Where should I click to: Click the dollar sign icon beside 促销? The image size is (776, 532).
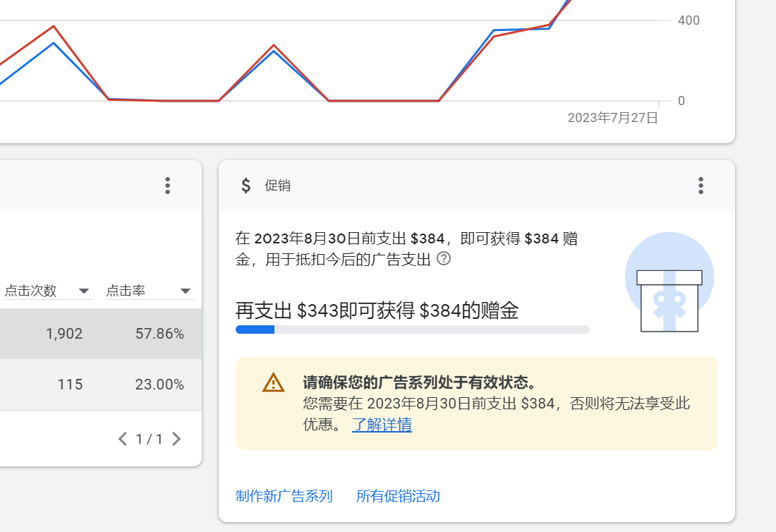point(245,186)
